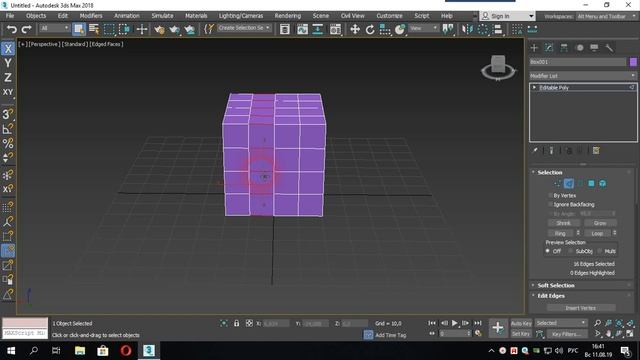Screen dimensions: 640x360
Task: Select Polygon sub-object level icon
Action: point(591,184)
